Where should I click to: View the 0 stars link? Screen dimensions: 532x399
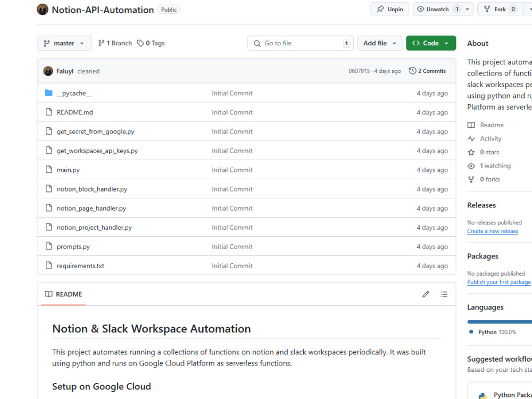pyautogui.click(x=484, y=152)
